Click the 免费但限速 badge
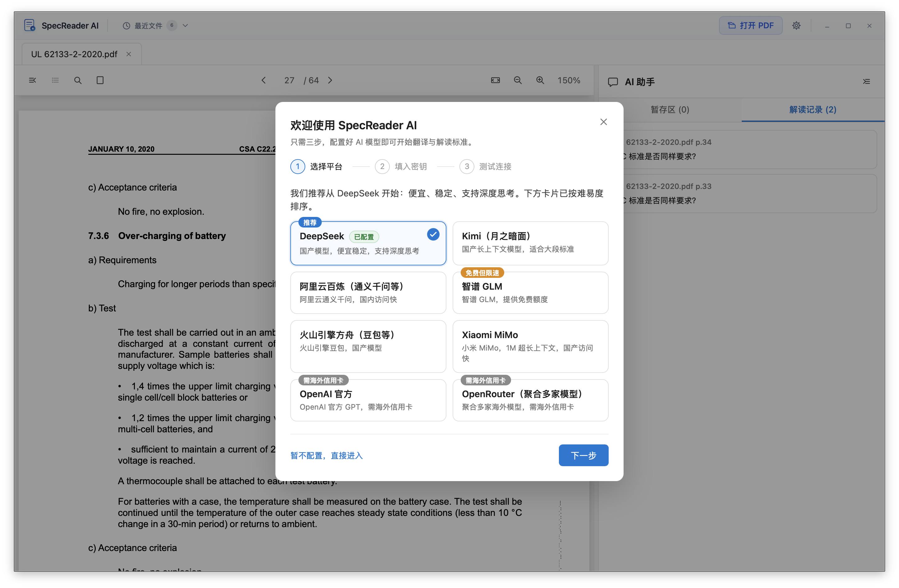This screenshot has height=588, width=899. (482, 273)
